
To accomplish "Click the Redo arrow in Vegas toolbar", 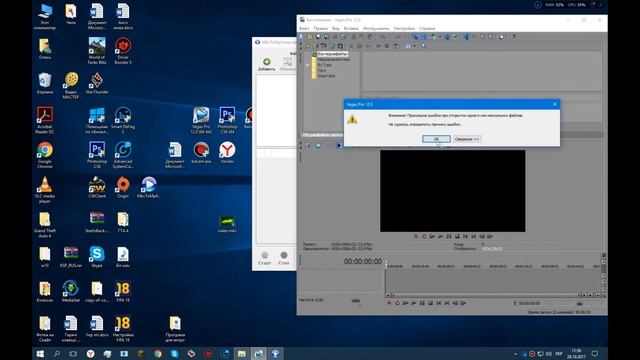I will click(397, 37).
